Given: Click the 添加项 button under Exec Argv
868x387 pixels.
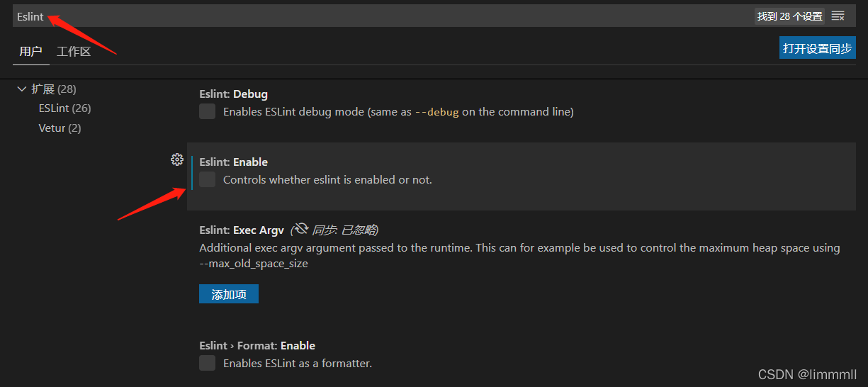Looking at the screenshot, I should pyautogui.click(x=229, y=294).
